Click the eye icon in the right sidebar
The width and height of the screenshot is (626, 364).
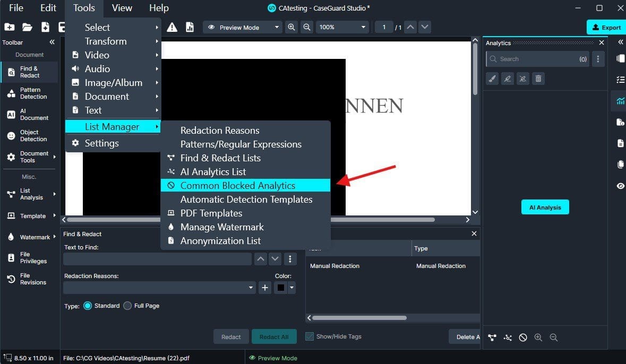620,186
